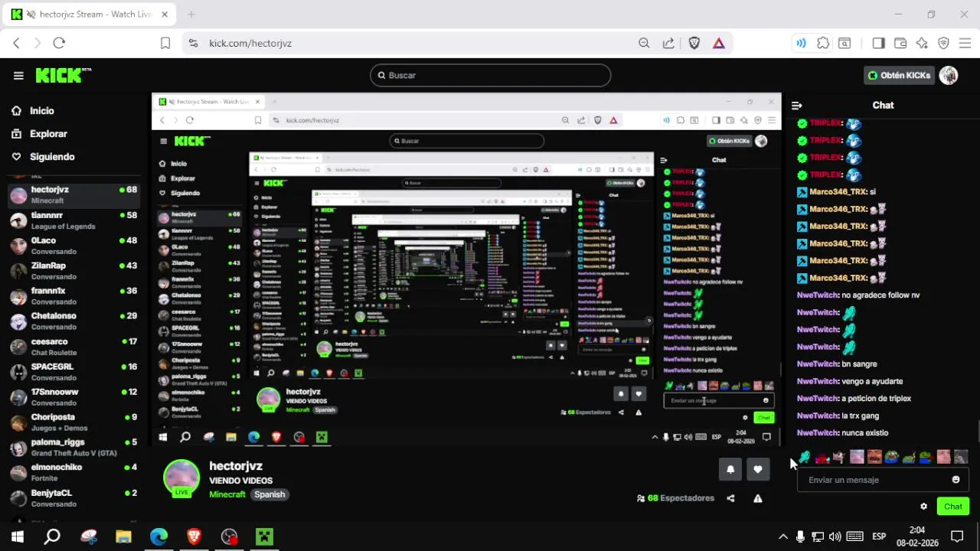980x551 pixels.
Task: Click the notification bell for hectorjvz
Action: pyautogui.click(x=730, y=469)
